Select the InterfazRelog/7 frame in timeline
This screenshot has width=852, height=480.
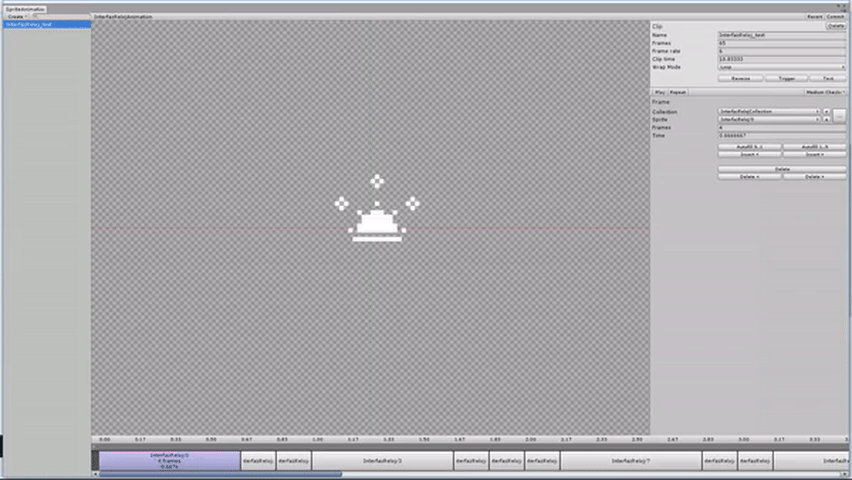pos(630,461)
